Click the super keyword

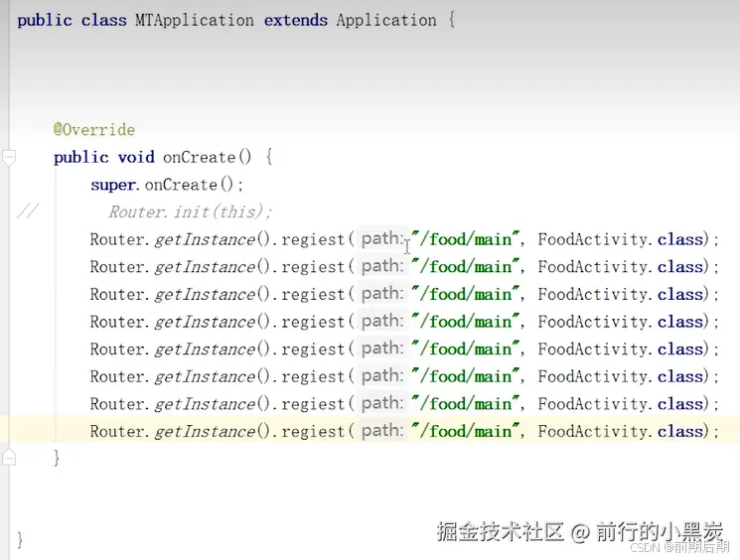pyautogui.click(x=113, y=185)
